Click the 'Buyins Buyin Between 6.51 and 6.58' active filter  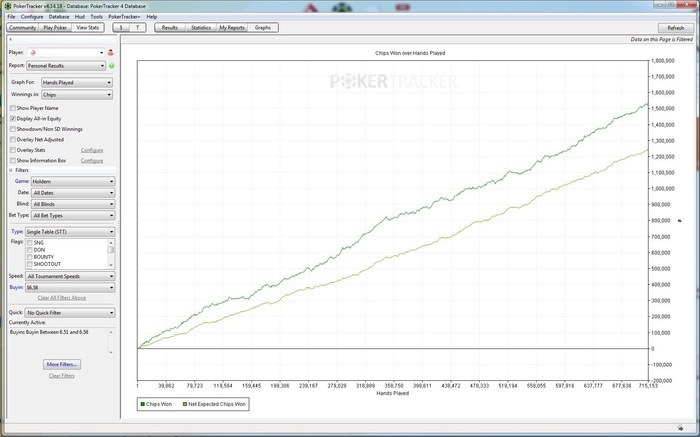point(49,332)
